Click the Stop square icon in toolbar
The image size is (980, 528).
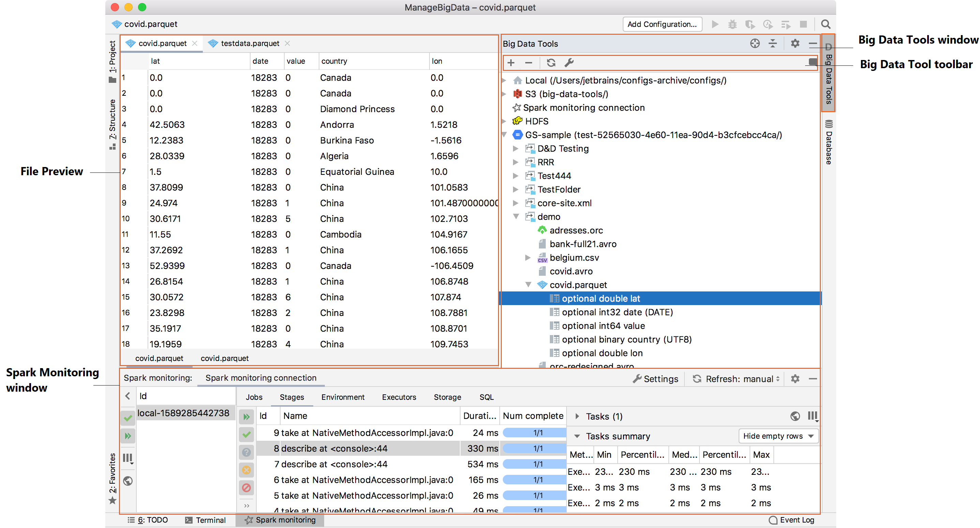(803, 24)
